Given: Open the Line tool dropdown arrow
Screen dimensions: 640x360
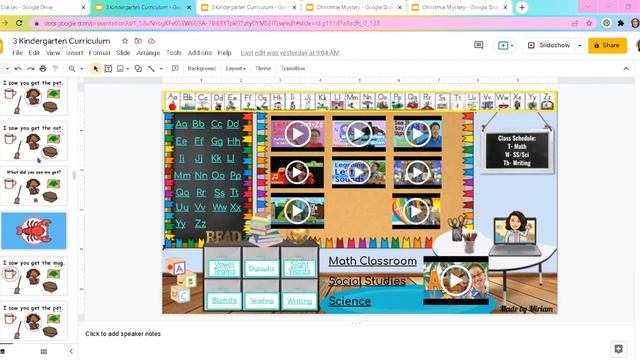Looking at the screenshot, I should (x=161, y=69).
